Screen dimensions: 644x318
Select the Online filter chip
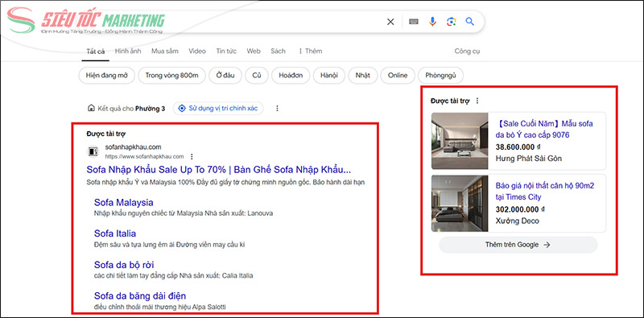coord(398,76)
